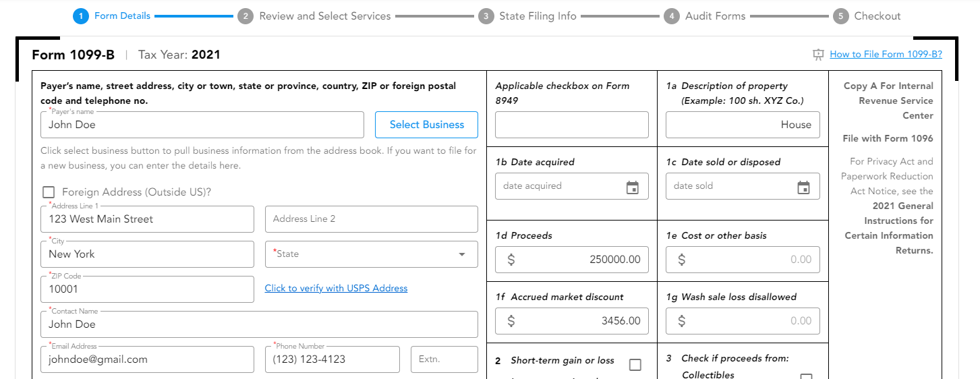Click to verify with USPS Address link
Screen dimensions: 980x379
pyautogui.click(x=336, y=289)
